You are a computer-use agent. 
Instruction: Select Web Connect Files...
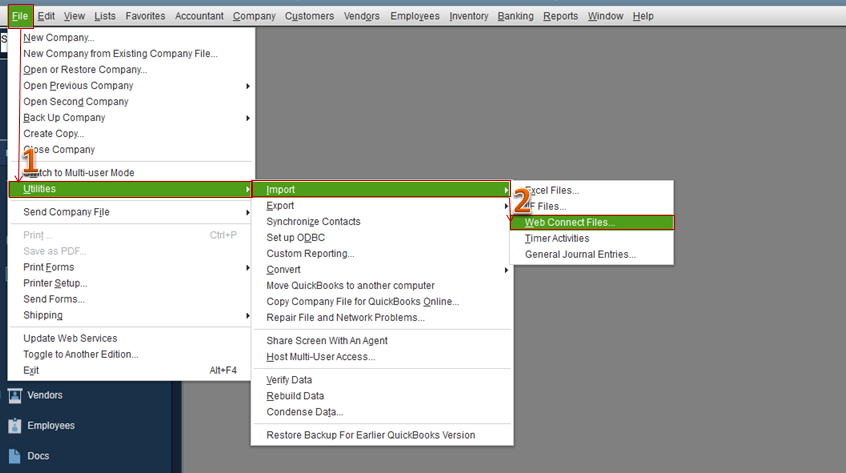click(x=592, y=223)
